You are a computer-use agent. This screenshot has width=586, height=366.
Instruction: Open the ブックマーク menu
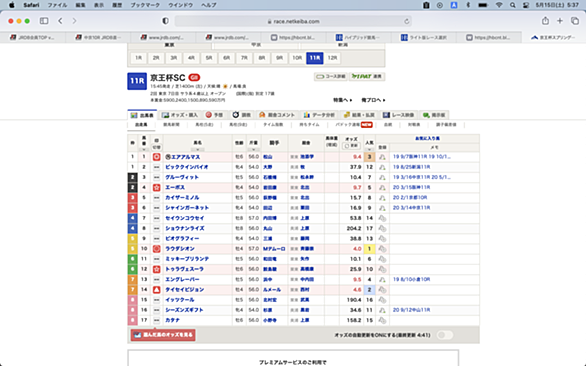pos(145,5)
